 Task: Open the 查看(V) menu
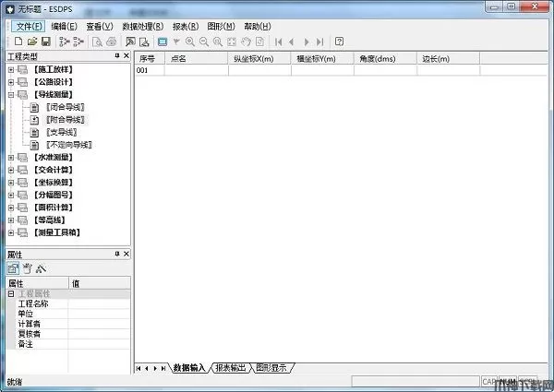(x=100, y=26)
